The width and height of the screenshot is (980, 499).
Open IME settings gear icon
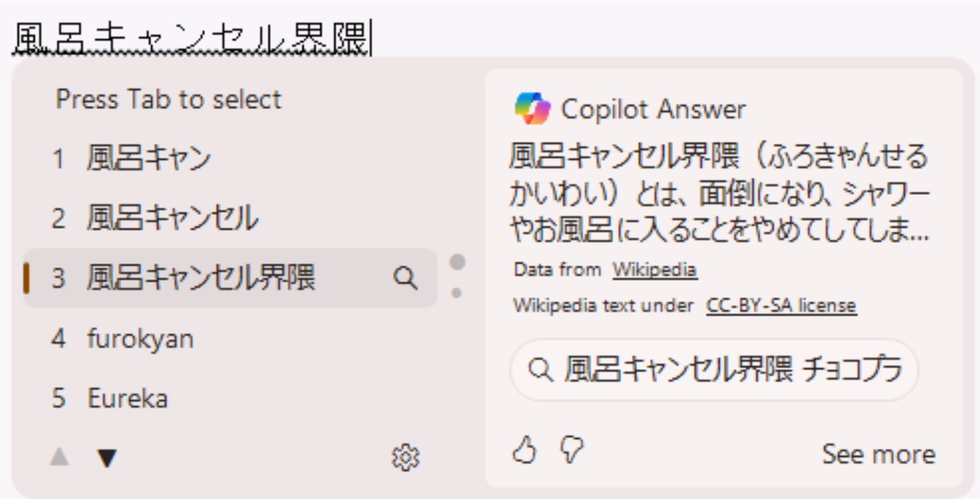coord(406,458)
